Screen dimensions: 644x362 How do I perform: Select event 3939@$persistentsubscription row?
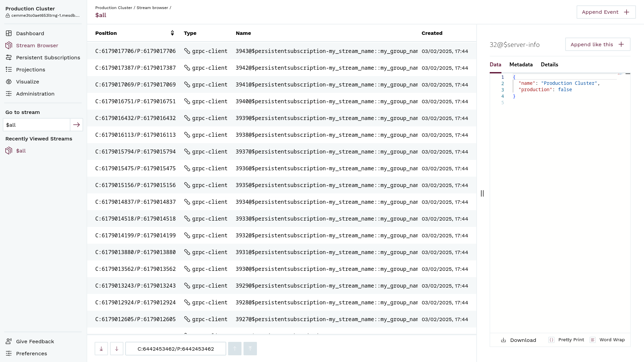[x=282, y=118]
